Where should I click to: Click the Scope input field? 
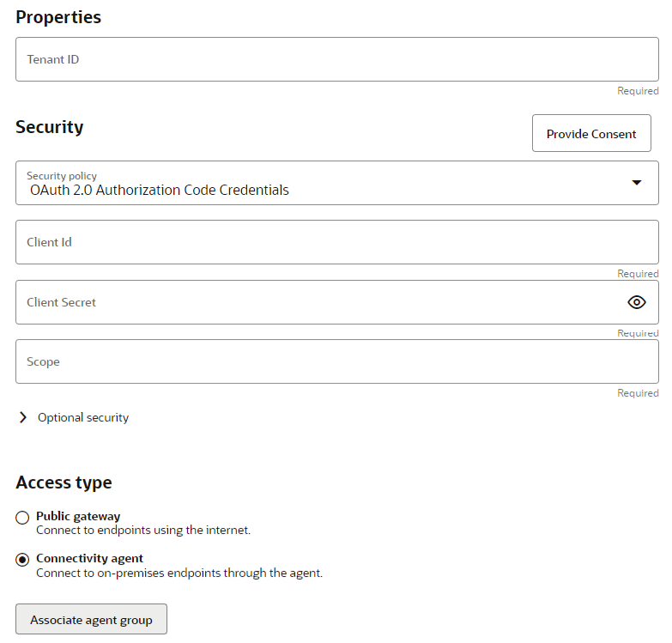click(x=336, y=361)
